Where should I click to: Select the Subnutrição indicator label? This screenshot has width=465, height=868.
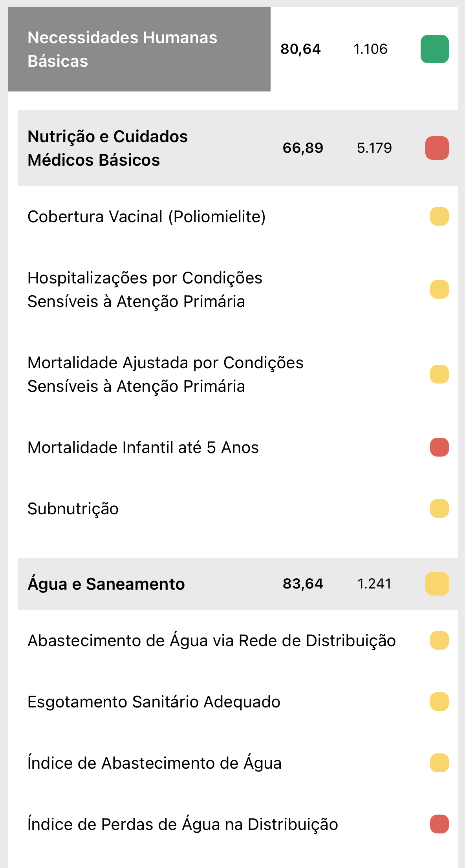[x=73, y=509]
